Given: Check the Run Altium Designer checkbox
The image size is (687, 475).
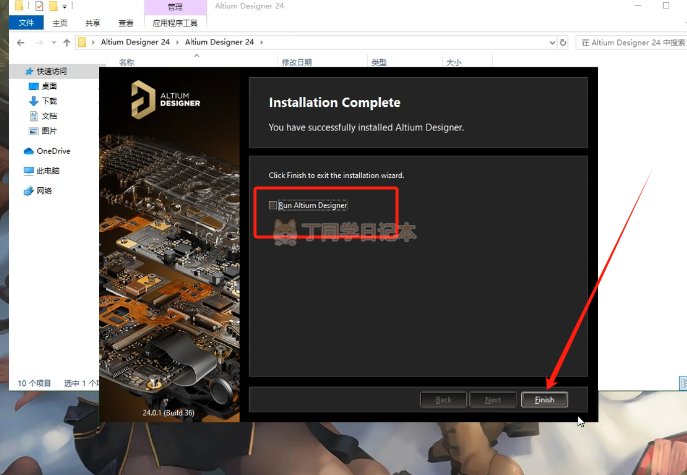Looking at the screenshot, I should click(x=273, y=205).
